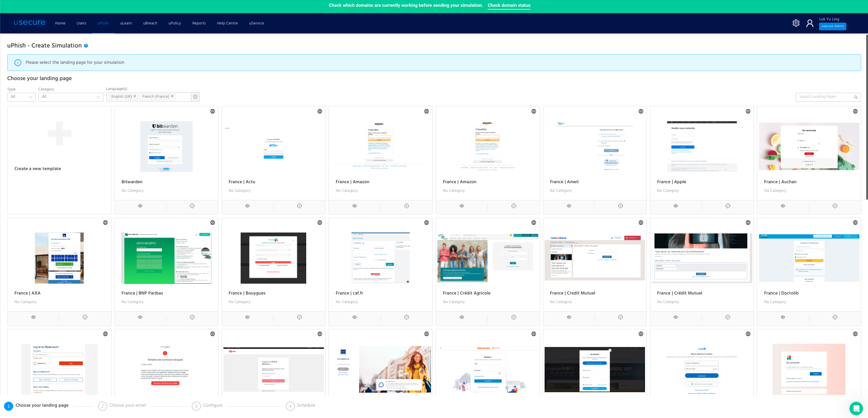Click the globe icon on France | Auchan card
Viewport: 868px width, 418px height.
855,111
